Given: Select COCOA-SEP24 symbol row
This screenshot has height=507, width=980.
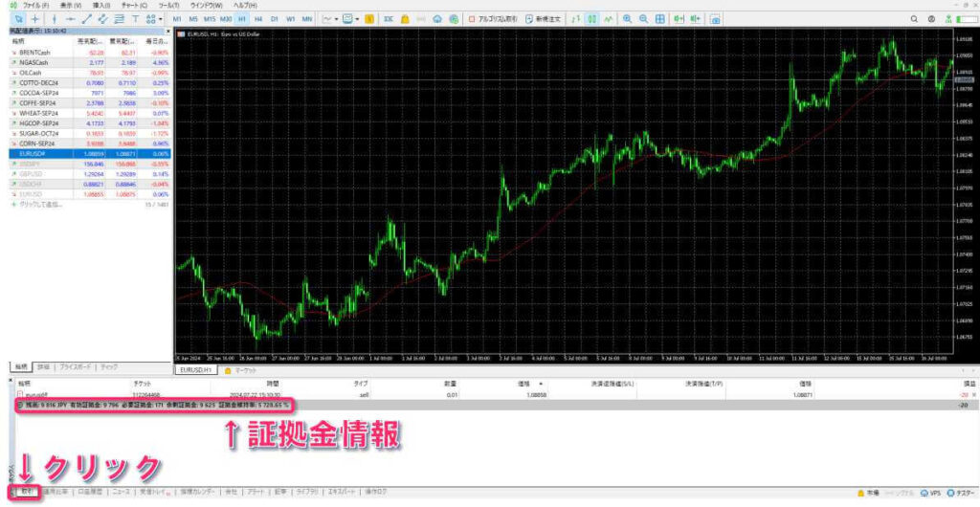Looking at the screenshot, I should (91, 93).
